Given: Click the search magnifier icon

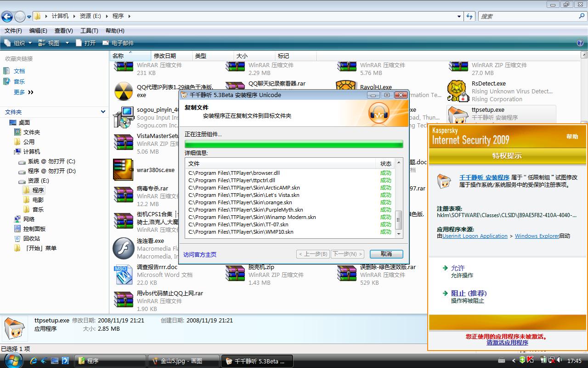Looking at the screenshot, I should tap(582, 16).
